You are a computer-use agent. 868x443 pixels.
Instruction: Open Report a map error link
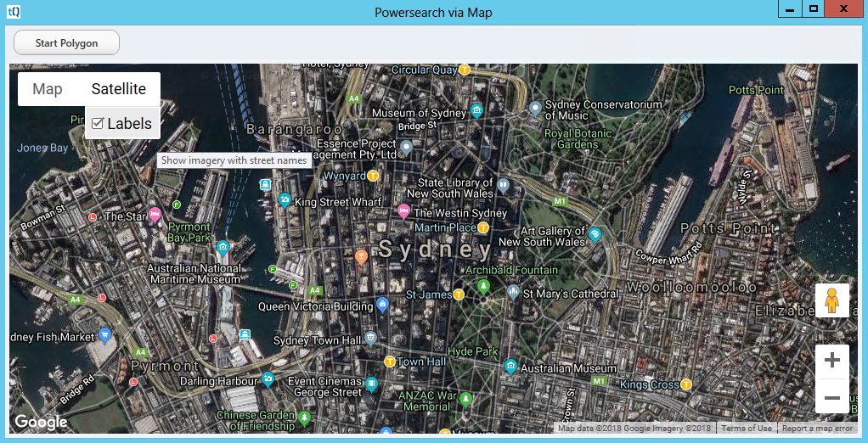817,428
